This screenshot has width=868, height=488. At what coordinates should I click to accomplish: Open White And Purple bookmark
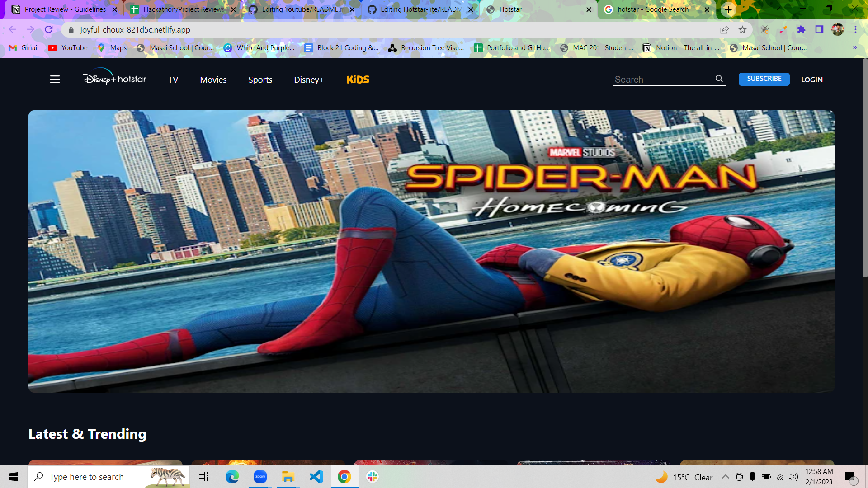point(259,48)
